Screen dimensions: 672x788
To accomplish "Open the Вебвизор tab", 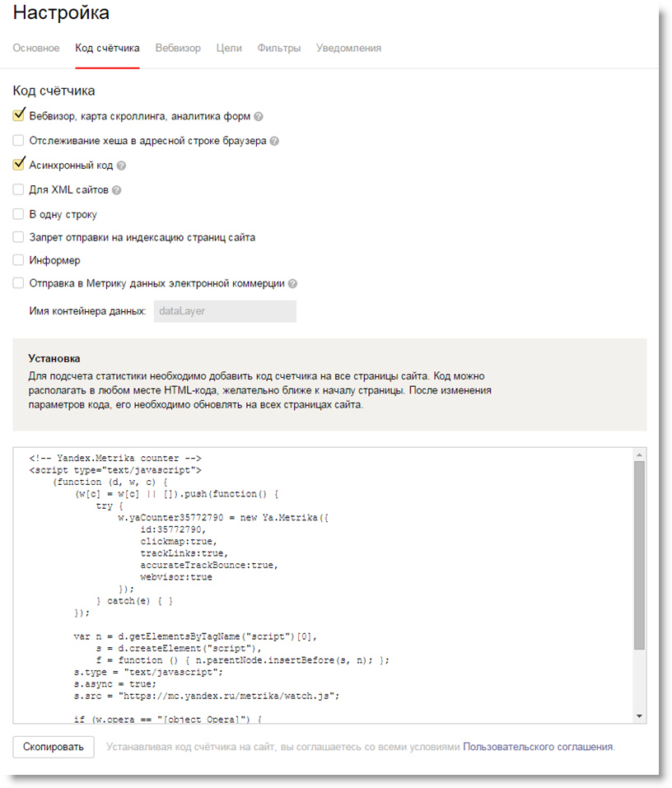I will click(x=178, y=49).
